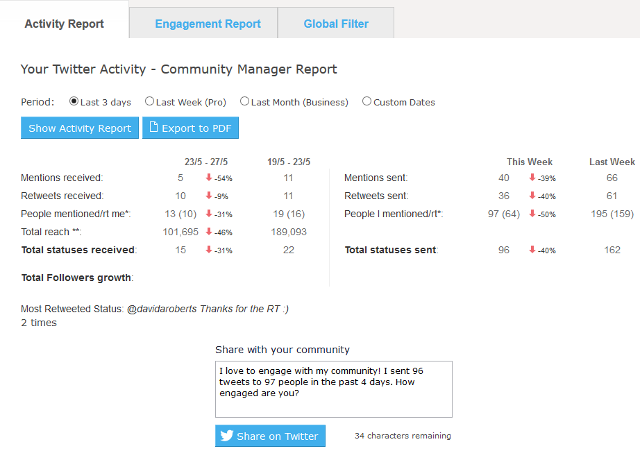Click the '97 (64)' this week value
The image size is (640, 451).
(504, 213)
